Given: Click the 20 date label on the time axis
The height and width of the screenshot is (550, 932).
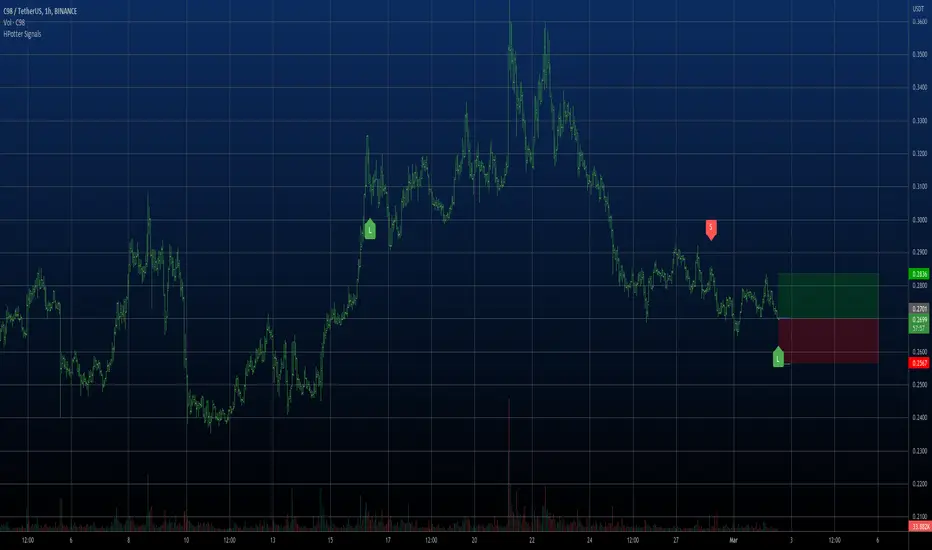Looking at the screenshot, I should (474, 540).
